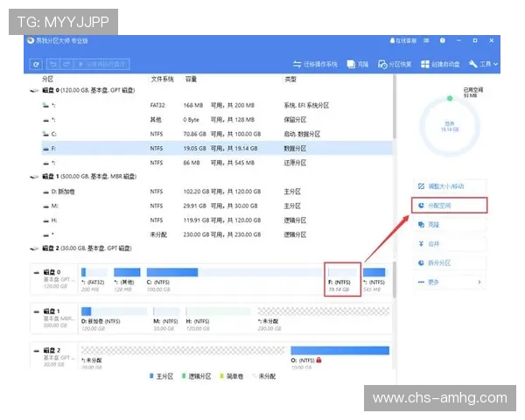Click the refresh disk information icon
Image resolution: width=525 pixels, height=420 pixels.
(x=36, y=64)
